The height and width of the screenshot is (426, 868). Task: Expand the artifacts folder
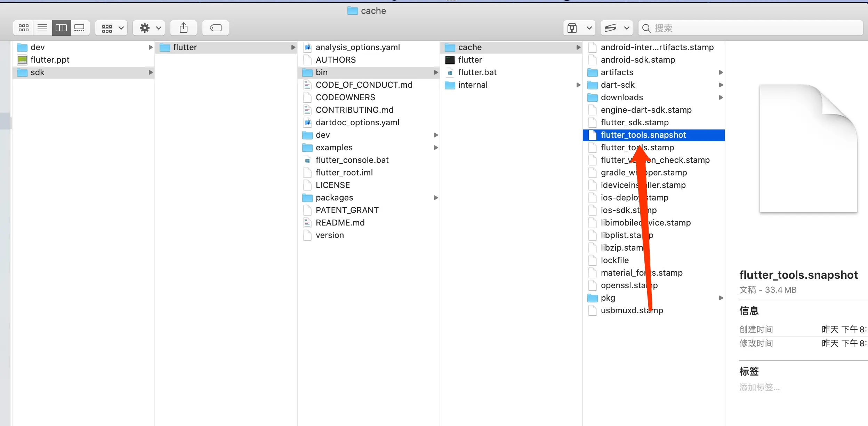click(617, 72)
